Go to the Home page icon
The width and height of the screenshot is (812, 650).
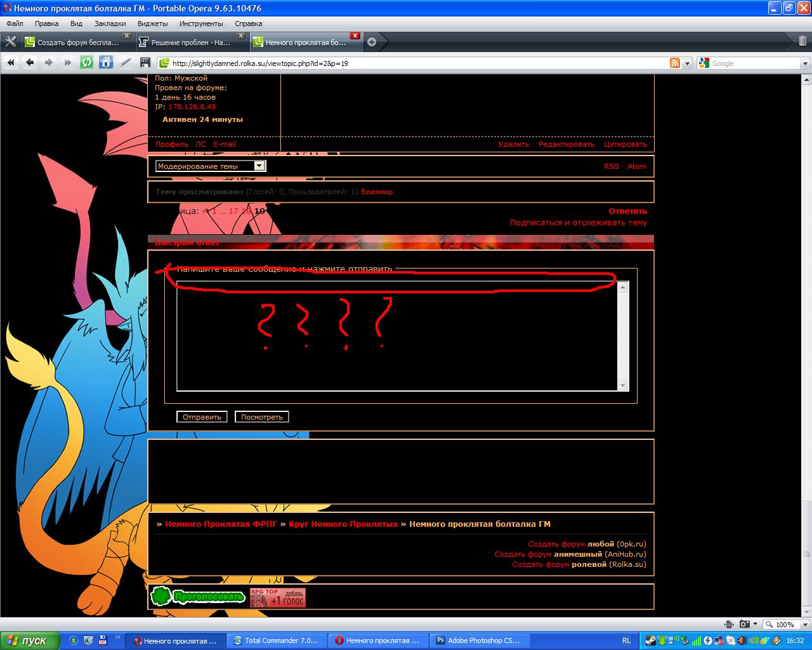click(106, 62)
